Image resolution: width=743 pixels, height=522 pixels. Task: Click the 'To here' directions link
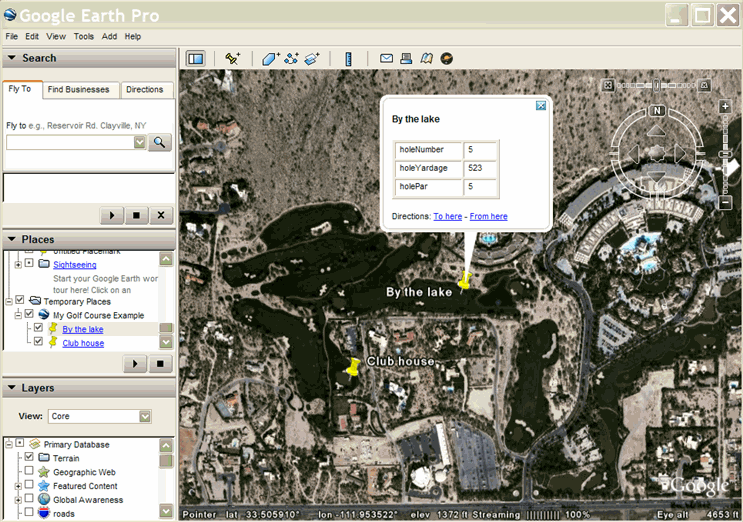(x=447, y=216)
